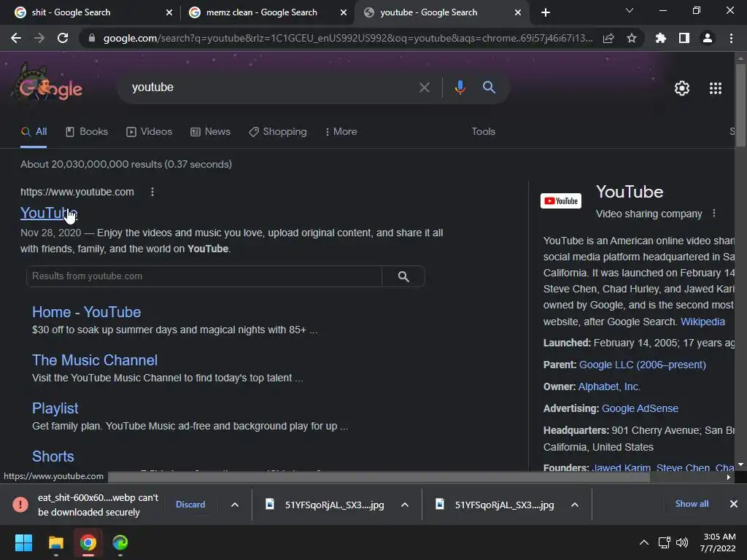The image size is (747, 560).
Task: Open the Wikipedia link
Action: coord(703,322)
